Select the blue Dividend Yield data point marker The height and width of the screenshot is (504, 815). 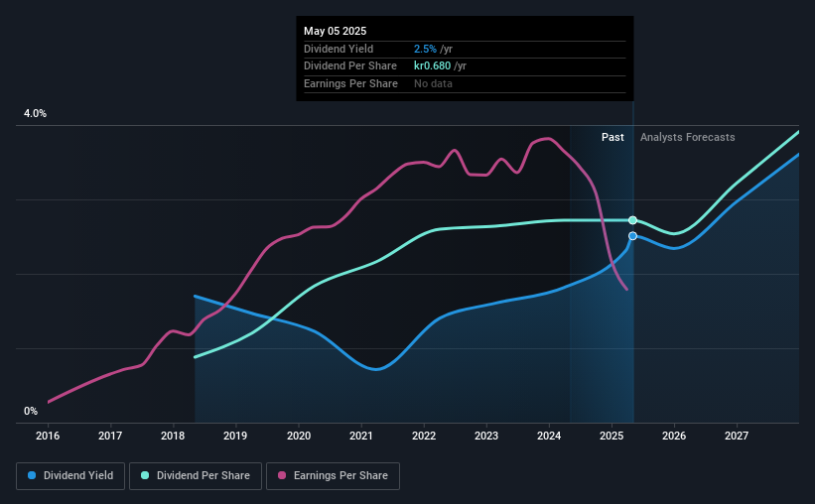(x=632, y=236)
